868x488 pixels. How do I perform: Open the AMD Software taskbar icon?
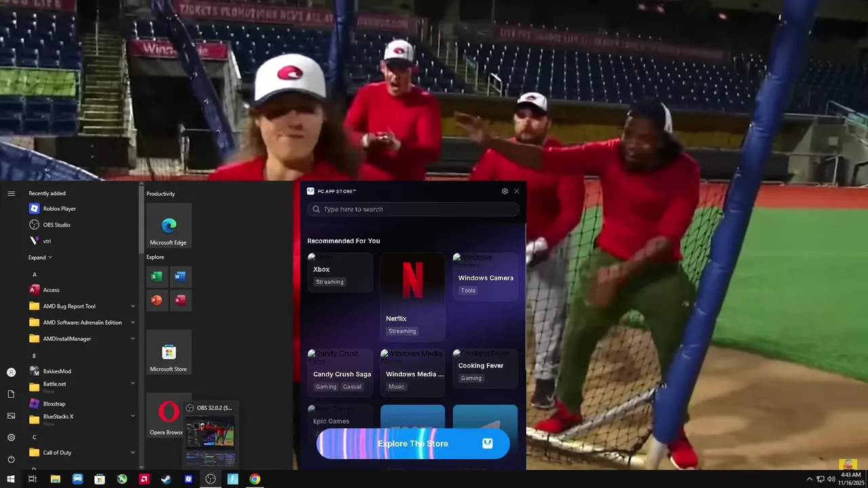coord(144,479)
